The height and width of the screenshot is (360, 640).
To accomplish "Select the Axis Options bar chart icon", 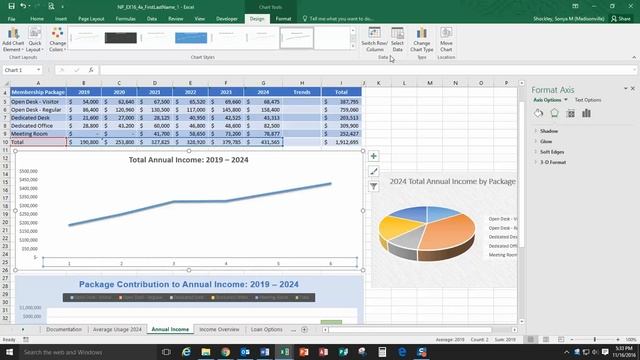I will pyautogui.click(x=587, y=113).
